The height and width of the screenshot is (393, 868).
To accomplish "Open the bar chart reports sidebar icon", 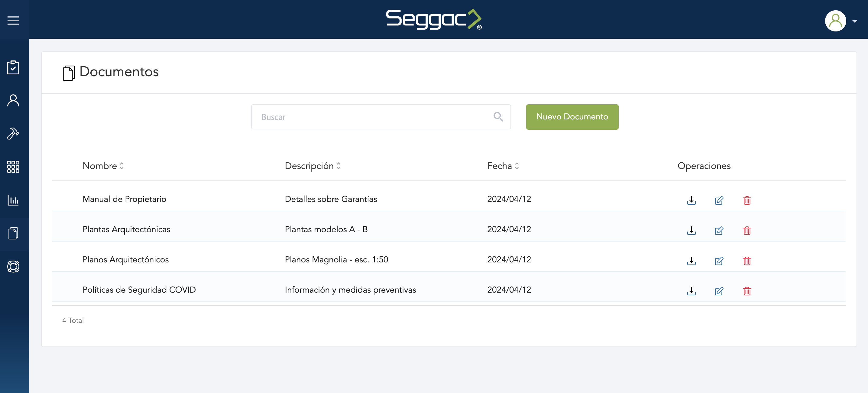I will [13, 200].
